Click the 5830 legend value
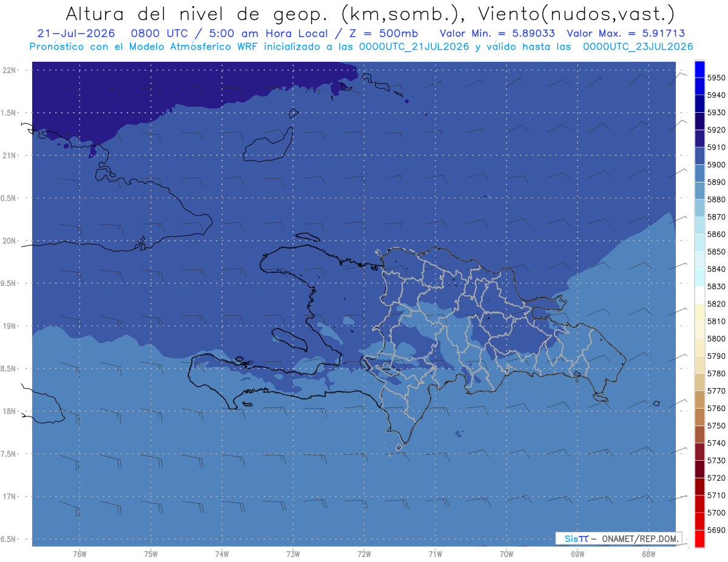This screenshot has width=728, height=562. 716,286
